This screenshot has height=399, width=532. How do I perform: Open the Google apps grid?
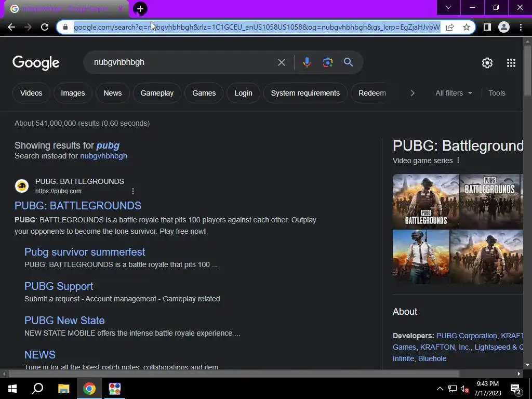click(511, 63)
